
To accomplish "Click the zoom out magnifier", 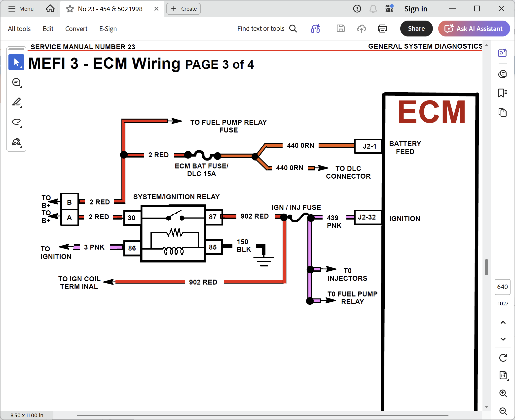I will point(503,411).
